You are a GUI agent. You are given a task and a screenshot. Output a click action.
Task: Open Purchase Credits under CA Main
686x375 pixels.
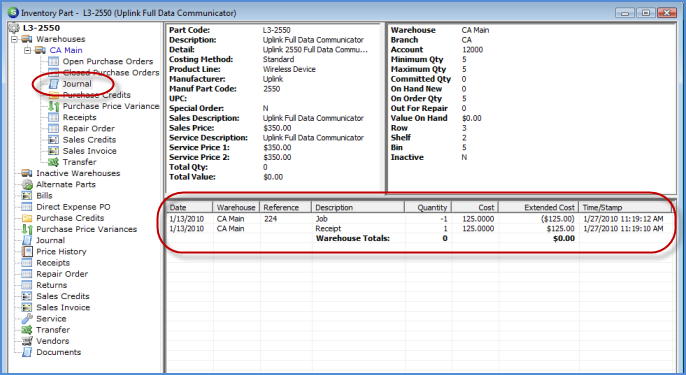tap(97, 95)
